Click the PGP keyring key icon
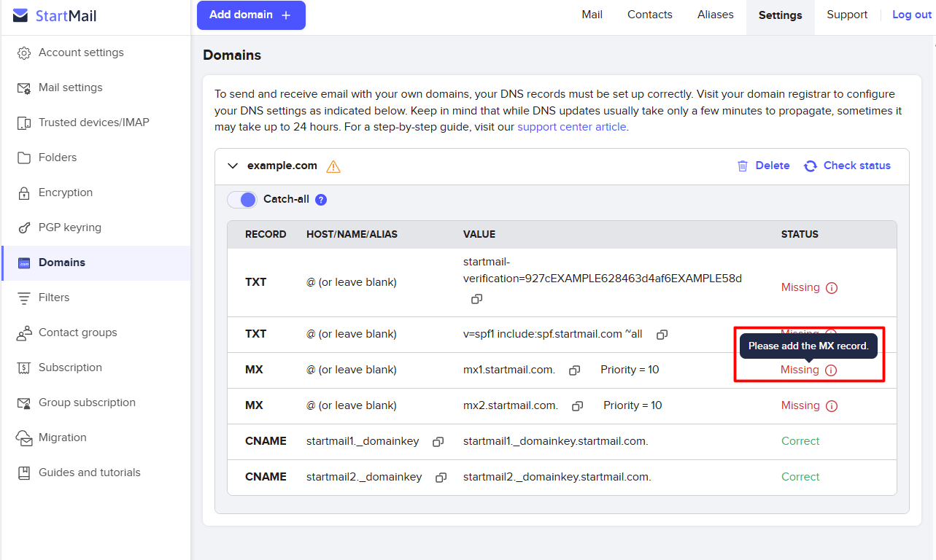 [24, 228]
